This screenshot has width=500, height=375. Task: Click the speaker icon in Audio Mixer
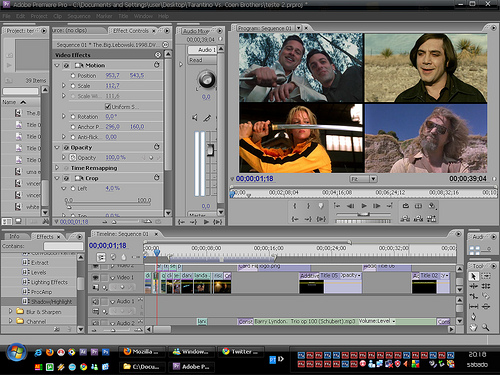(x=195, y=118)
